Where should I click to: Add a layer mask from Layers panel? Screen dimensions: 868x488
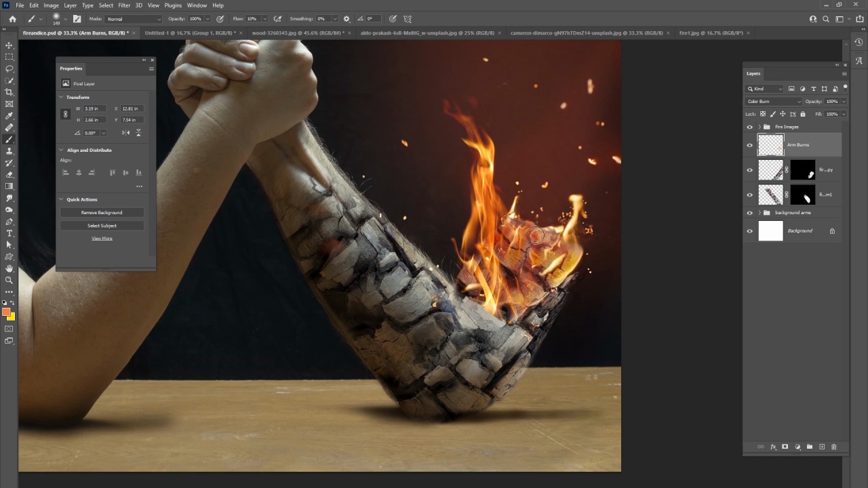point(785,447)
